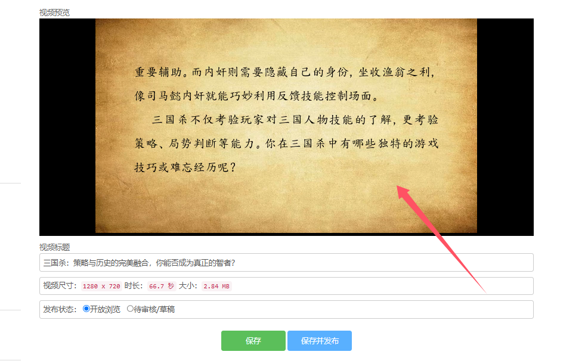Click the 视频尺寸 label text
588x364 pixels.
click(x=60, y=286)
